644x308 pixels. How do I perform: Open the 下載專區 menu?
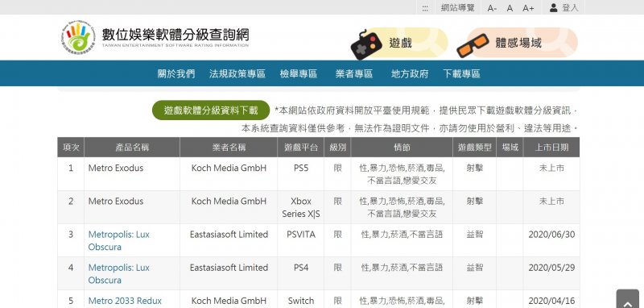click(461, 74)
